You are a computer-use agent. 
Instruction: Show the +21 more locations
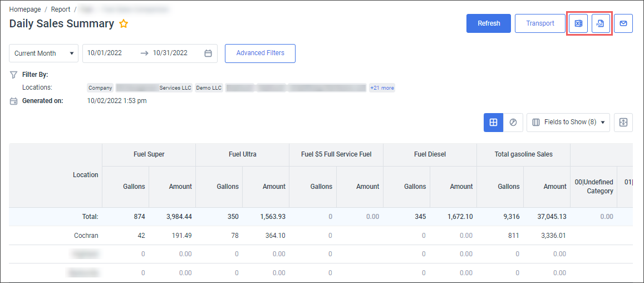click(x=382, y=88)
